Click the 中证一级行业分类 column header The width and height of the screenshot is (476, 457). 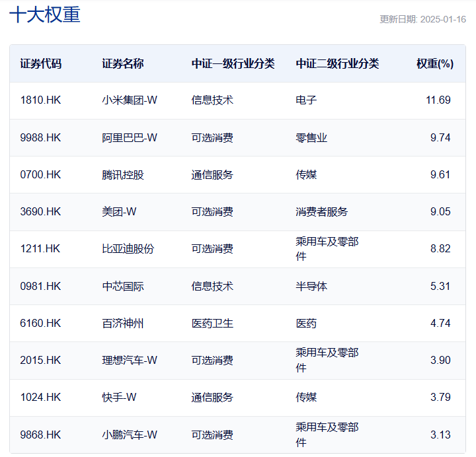pyautogui.click(x=233, y=63)
